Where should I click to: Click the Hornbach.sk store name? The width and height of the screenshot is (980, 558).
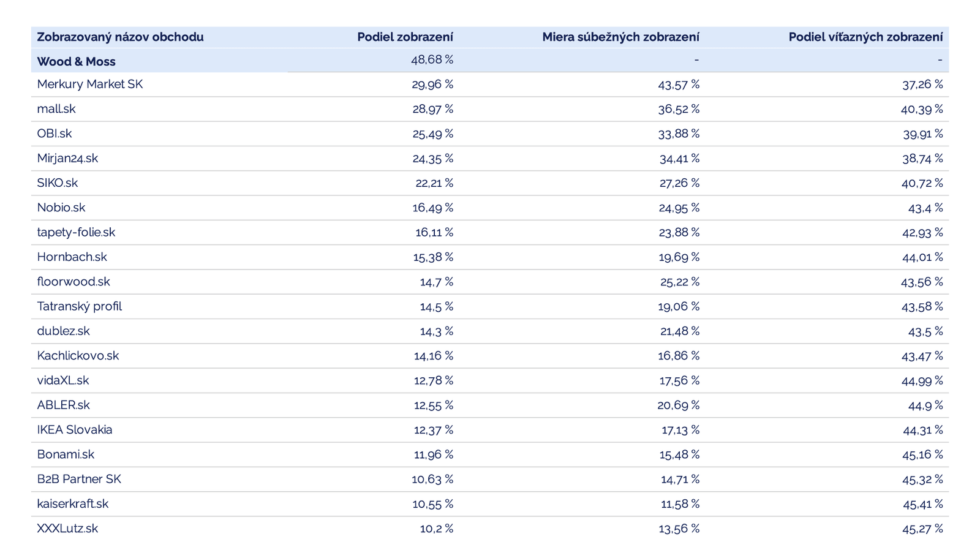[x=72, y=257]
